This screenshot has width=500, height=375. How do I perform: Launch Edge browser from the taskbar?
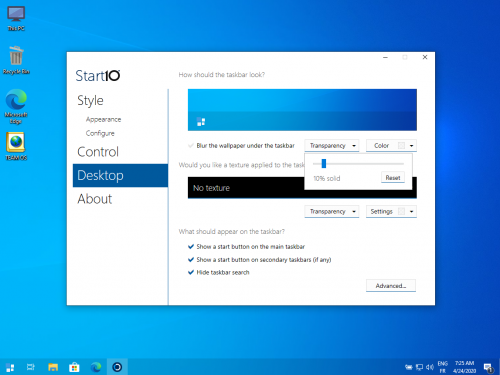(96, 367)
